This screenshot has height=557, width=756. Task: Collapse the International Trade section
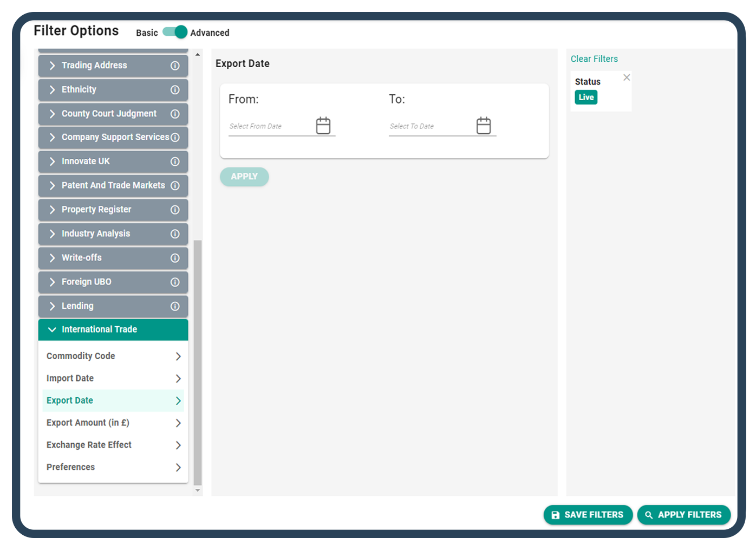(113, 329)
